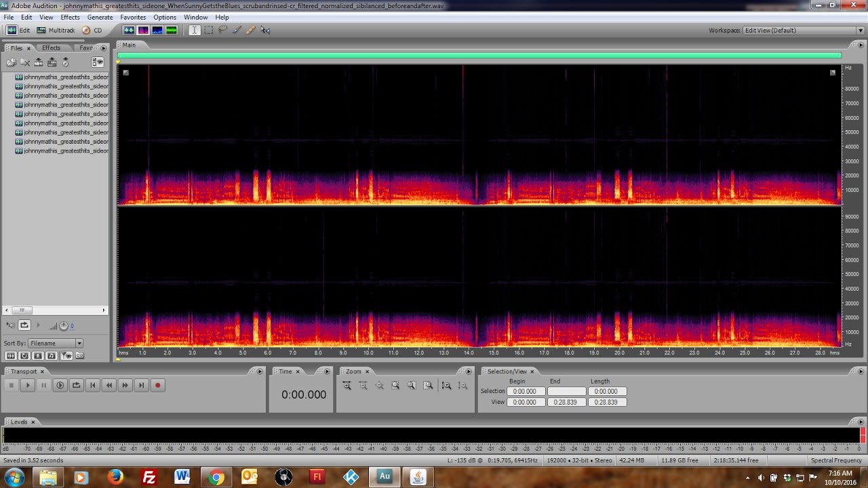Toggle Show Audio Files filter
This screenshot has height=488, width=868.
point(11,355)
